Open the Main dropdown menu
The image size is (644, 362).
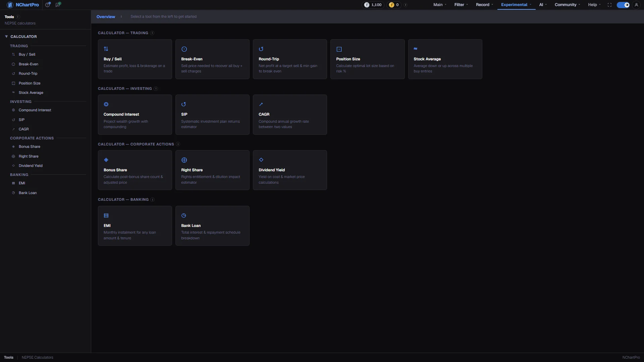440,5
